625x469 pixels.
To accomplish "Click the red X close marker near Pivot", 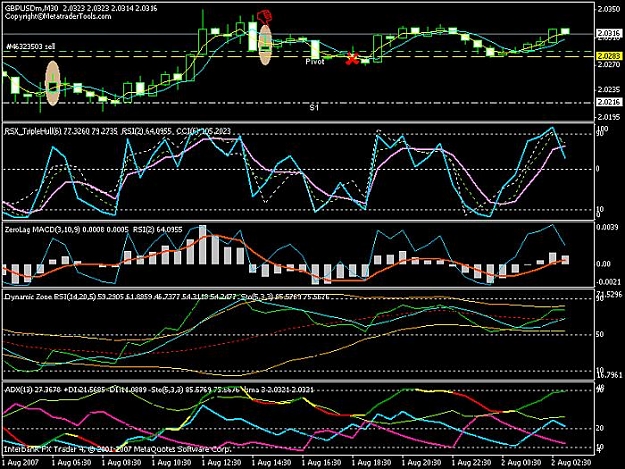I will (352, 59).
